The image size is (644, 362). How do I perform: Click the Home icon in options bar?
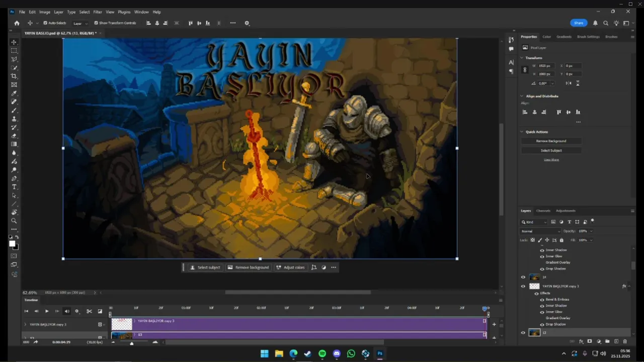17,23
